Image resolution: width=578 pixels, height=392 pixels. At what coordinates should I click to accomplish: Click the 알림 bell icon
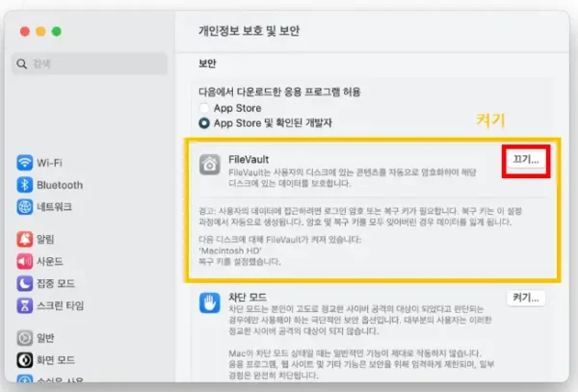[25, 239]
